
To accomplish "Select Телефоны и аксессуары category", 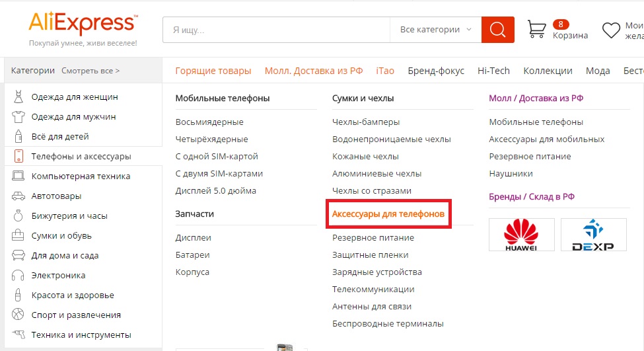I will click(x=81, y=156).
